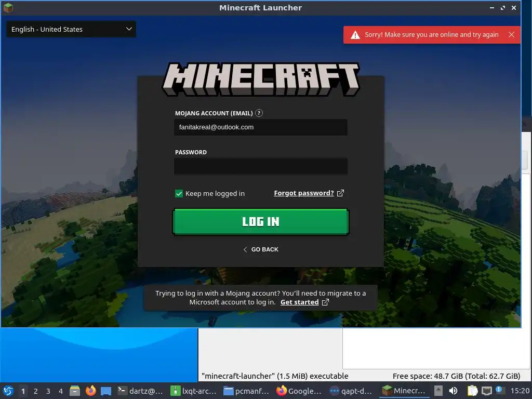Switch to virtual desktop 2
Image resolution: width=532 pixels, height=399 pixels.
pos(36,391)
